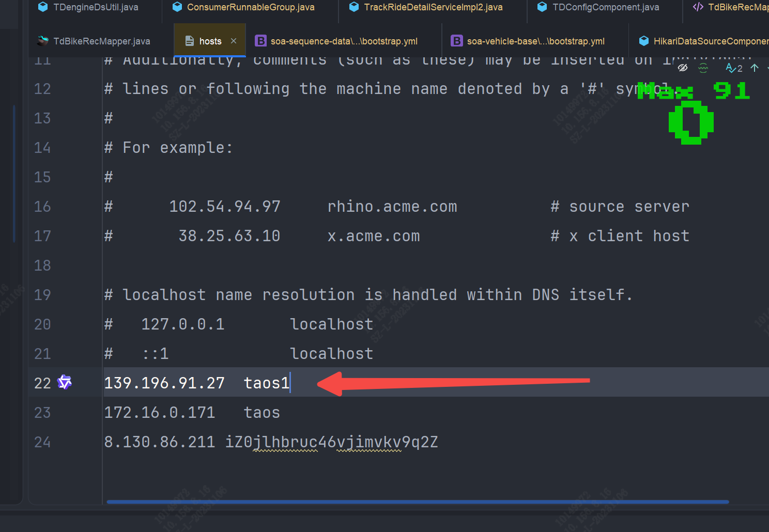Click the TdBikeRecMapper XML tab in top row
The image size is (769, 532).
pyautogui.click(x=736, y=7)
